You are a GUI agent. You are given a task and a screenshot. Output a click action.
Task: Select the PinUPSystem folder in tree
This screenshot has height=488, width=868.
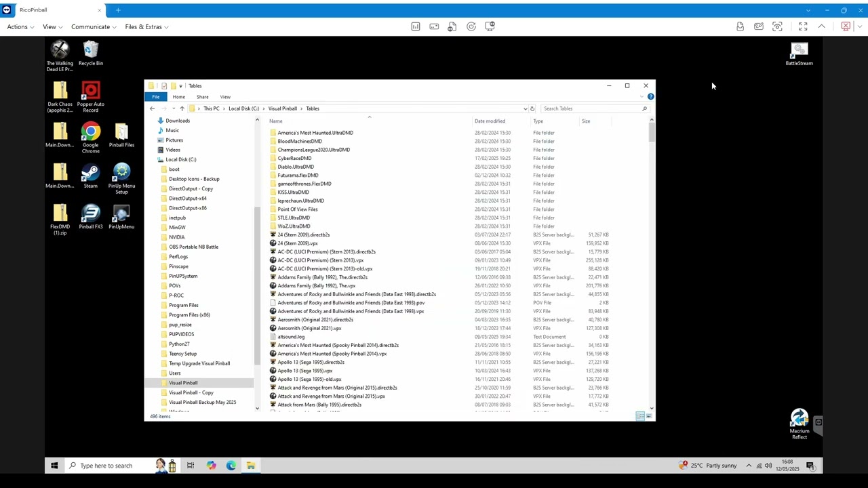click(183, 276)
